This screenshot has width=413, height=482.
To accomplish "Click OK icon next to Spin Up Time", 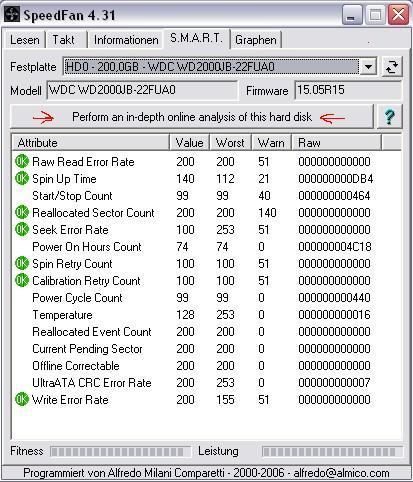I will coord(22,179).
